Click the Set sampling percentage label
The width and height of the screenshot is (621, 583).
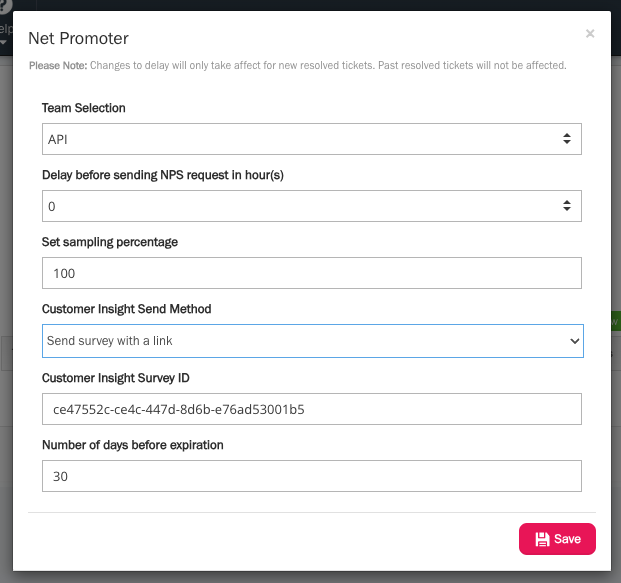[110, 242]
